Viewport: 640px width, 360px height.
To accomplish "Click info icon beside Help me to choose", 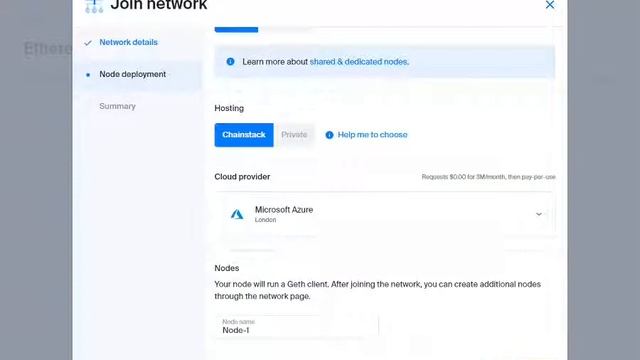I will point(329,135).
